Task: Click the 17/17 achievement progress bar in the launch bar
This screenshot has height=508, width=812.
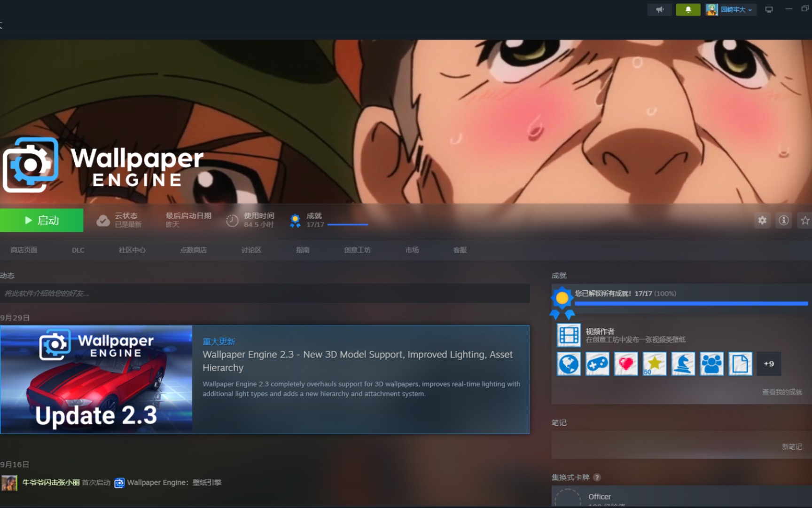Action: point(348,225)
